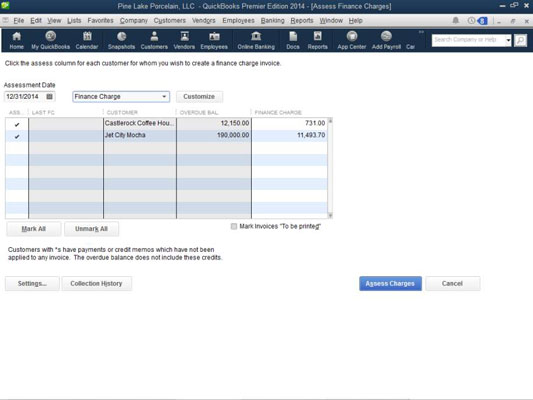Open the Home icon in toolbar
The image size is (533, 400).
point(16,40)
